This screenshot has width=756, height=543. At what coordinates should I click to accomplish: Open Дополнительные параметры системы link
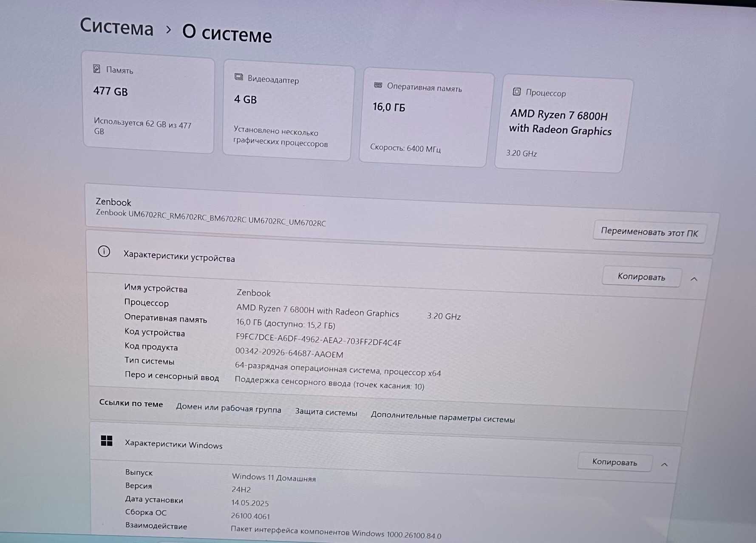(443, 417)
